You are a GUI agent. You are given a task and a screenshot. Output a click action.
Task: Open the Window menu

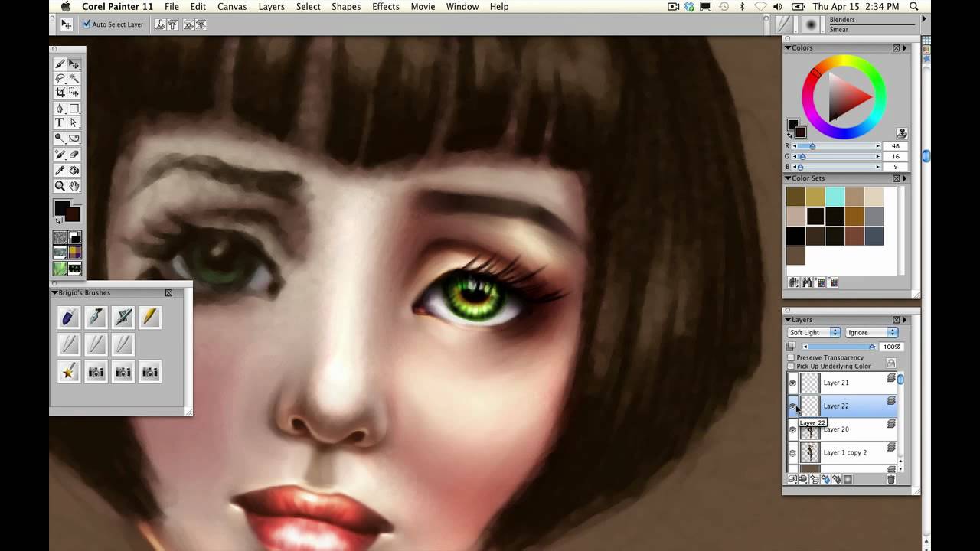[x=462, y=7]
